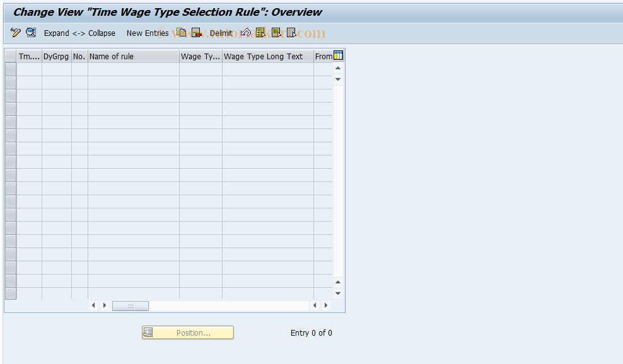Click the Delimit button
The image size is (623, 364).
click(221, 33)
